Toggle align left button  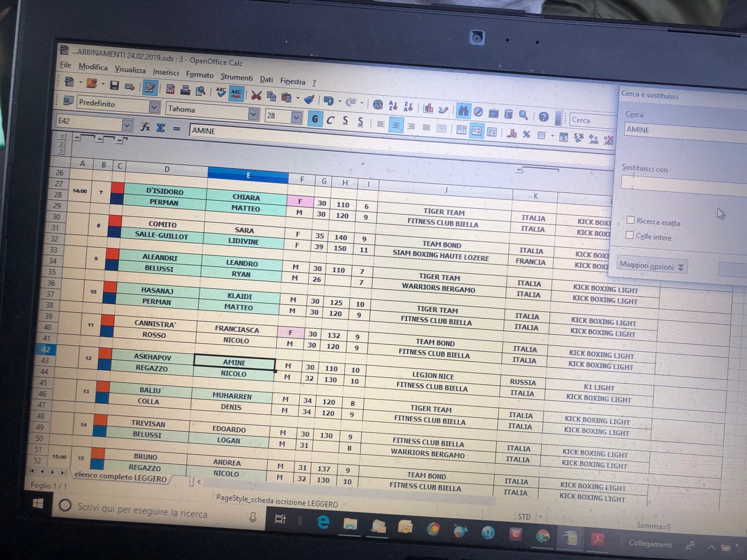click(381, 124)
